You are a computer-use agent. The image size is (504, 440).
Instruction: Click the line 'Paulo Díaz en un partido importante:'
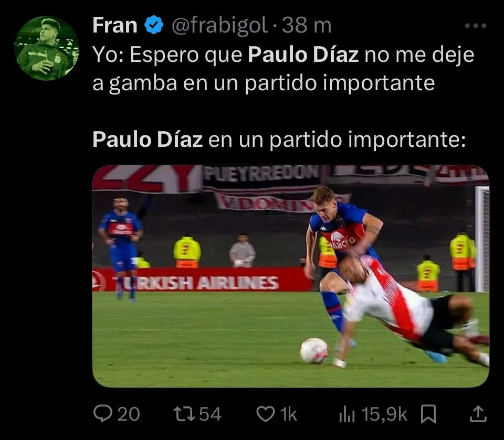(279, 139)
